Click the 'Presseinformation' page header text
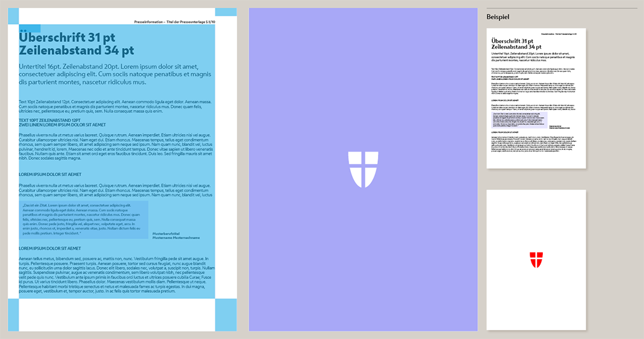The image size is (644, 339). (x=175, y=22)
